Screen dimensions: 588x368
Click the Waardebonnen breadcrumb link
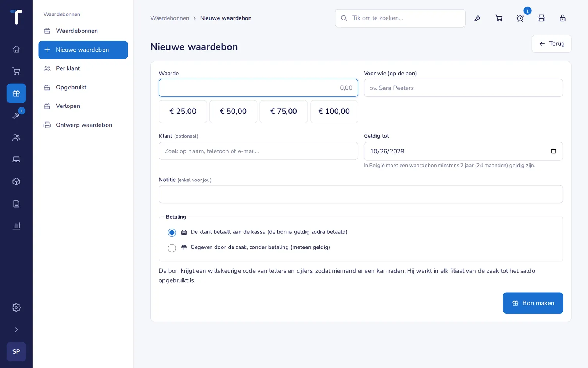tap(170, 18)
